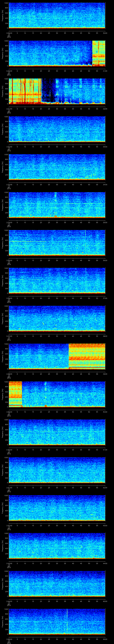Click the 42:00 end label of the 2:41:00 axis
The width and height of the screenshot is (114, 644).
point(105,487)
